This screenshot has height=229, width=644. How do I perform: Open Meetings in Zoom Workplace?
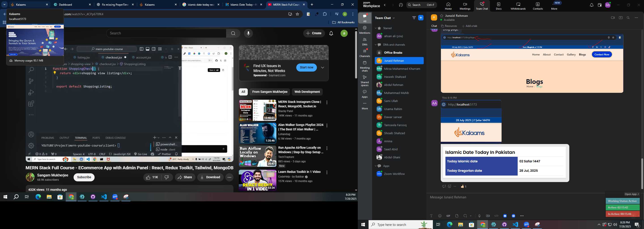coord(465,6)
